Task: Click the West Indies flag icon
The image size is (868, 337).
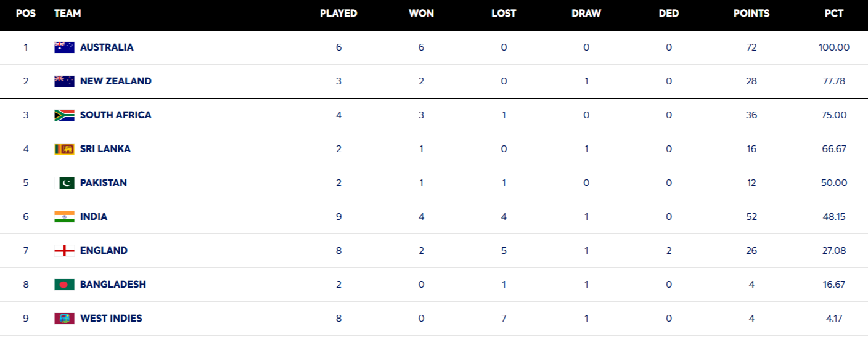Action: pyautogui.click(x=64, y=319)
